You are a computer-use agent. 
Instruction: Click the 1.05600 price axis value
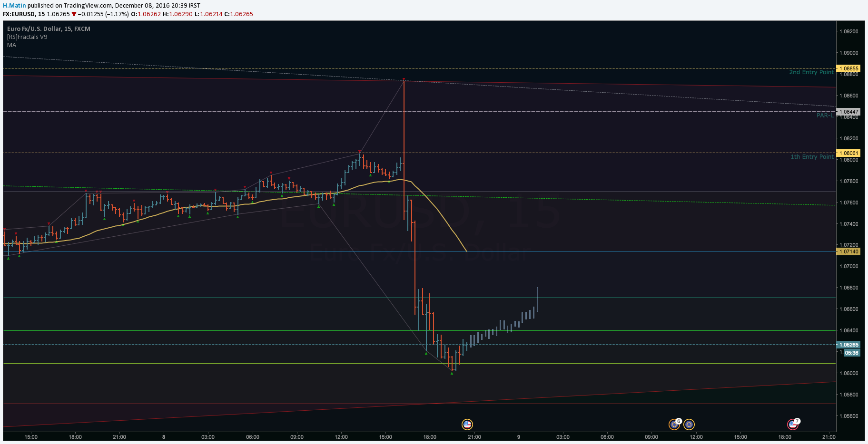pyautogui.click(x=849, y=416)
